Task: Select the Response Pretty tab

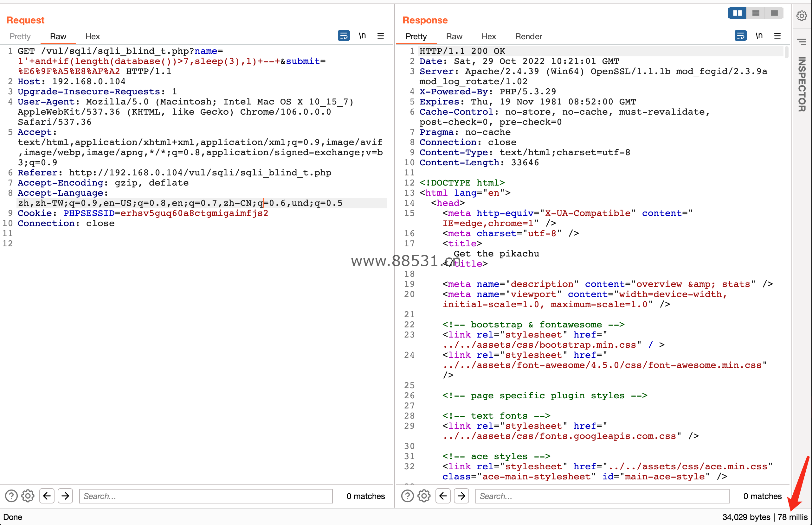Action: coord(416,36)
